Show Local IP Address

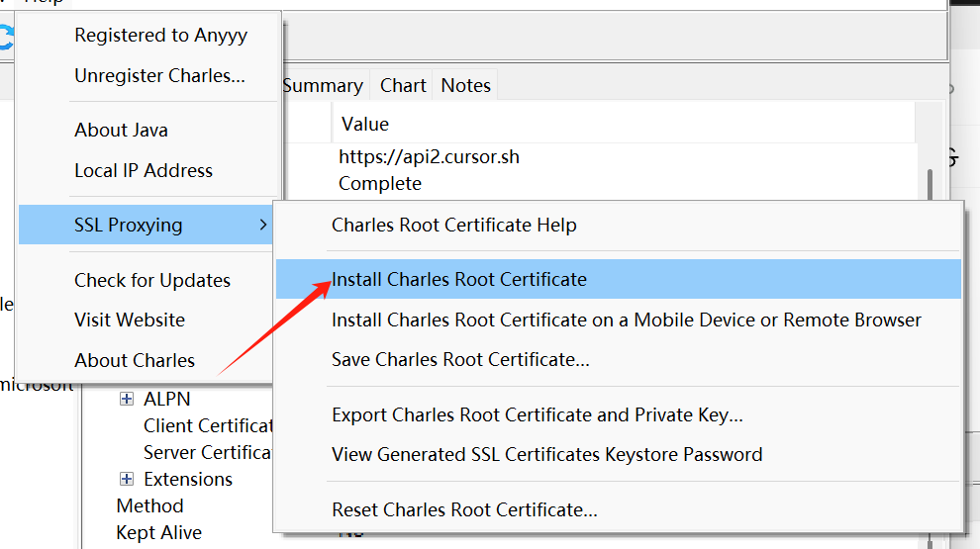[x=148, y=170]
